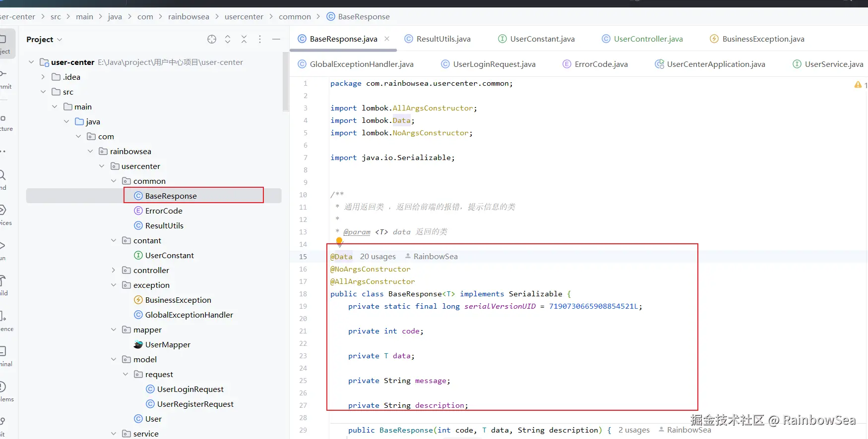Click the warning triangle indicator in editor
The image size is (868, 439).
point(858,85)
